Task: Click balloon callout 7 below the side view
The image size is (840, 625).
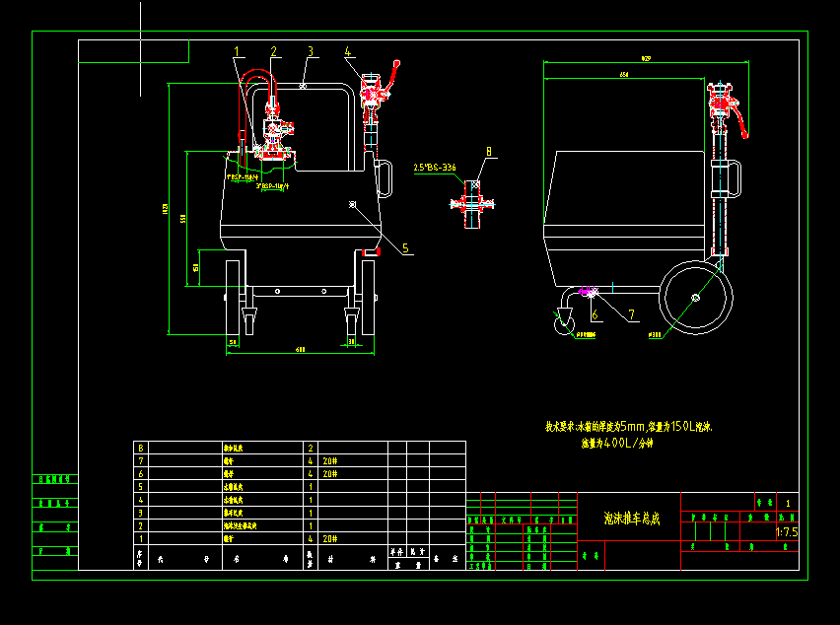Action: click(632, 314)
